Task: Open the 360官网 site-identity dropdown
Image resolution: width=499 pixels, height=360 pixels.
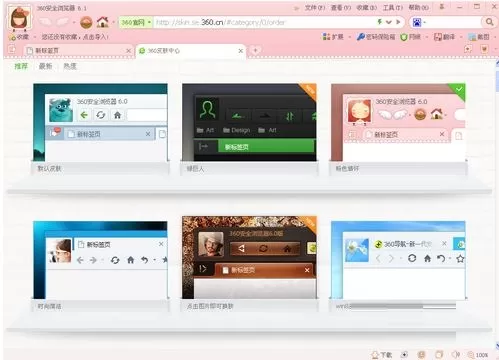Action: 136,22
